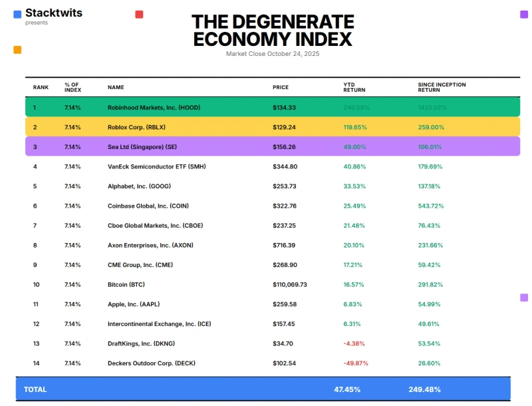532x406 pixels.
Task: Click Axon price $716.39
Action: click(284, 246)
